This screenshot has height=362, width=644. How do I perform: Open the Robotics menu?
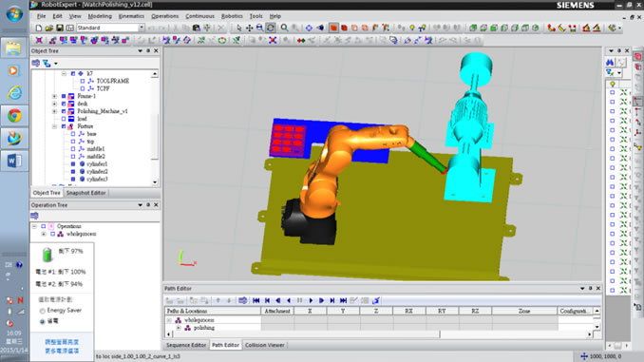[x=232, y=16]
